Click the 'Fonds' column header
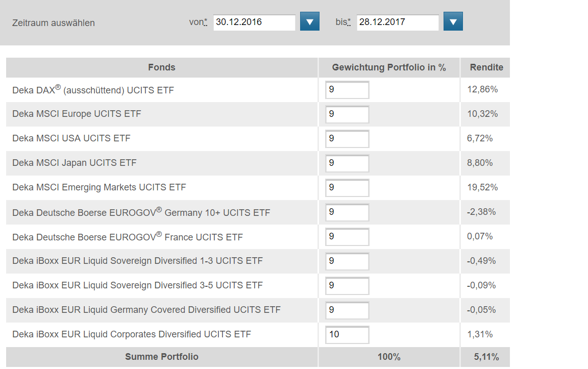Screen dimensions: 588x369 (161, 67)
